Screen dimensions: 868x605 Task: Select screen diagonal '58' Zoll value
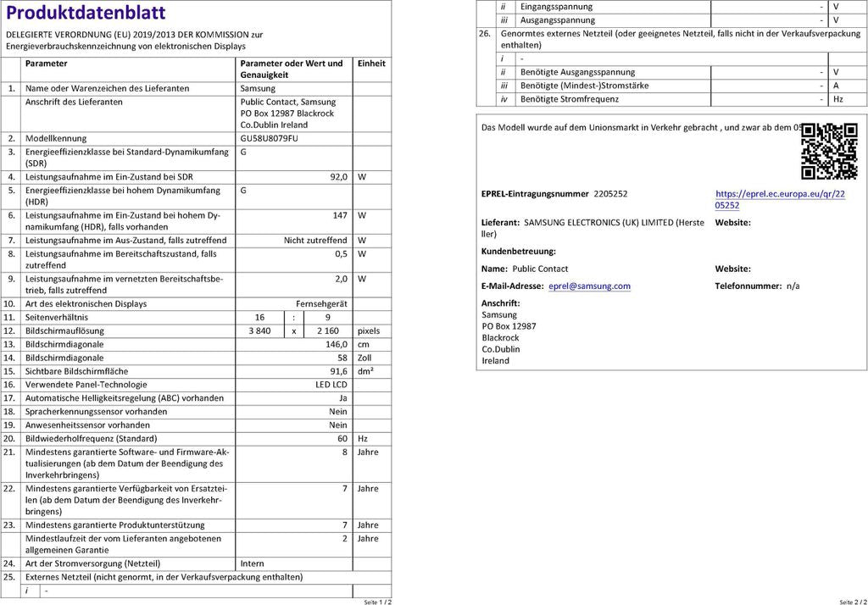tap(342, 358)
